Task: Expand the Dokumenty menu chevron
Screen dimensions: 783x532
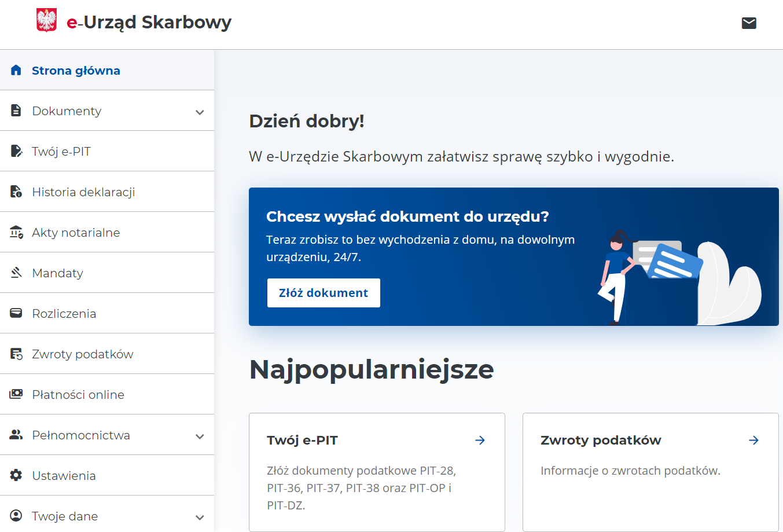Action: coord(200,112)
